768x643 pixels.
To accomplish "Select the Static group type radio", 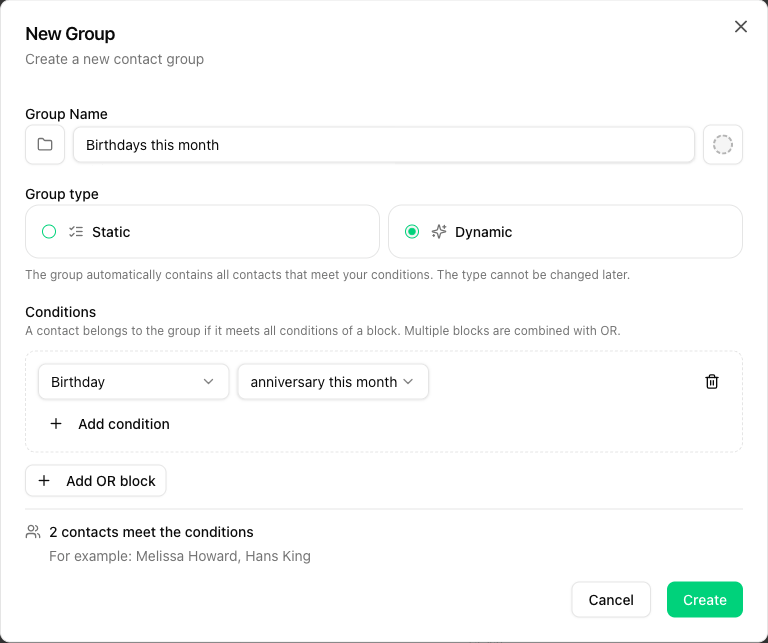I will click(49, 232).
